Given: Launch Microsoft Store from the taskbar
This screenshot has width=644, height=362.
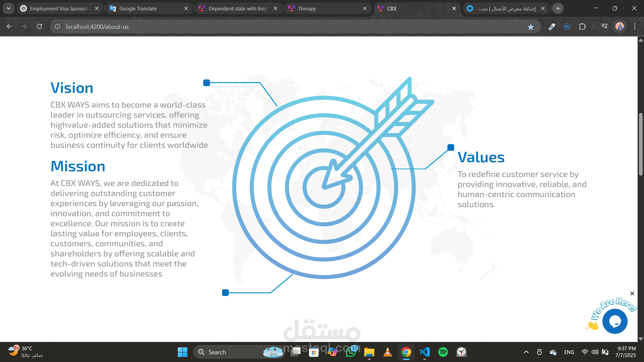Looking at the screenshot, I should (314, 352).
